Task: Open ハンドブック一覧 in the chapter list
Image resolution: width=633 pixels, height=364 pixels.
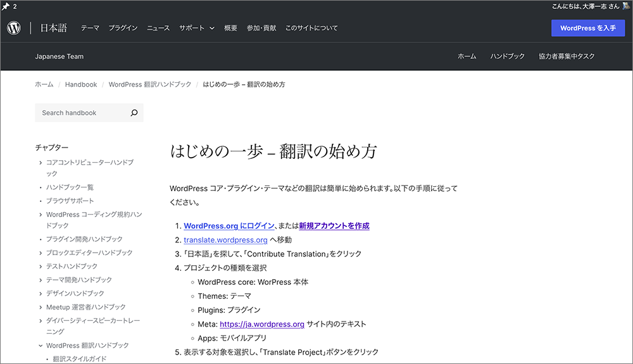Action: coord(70,187)
